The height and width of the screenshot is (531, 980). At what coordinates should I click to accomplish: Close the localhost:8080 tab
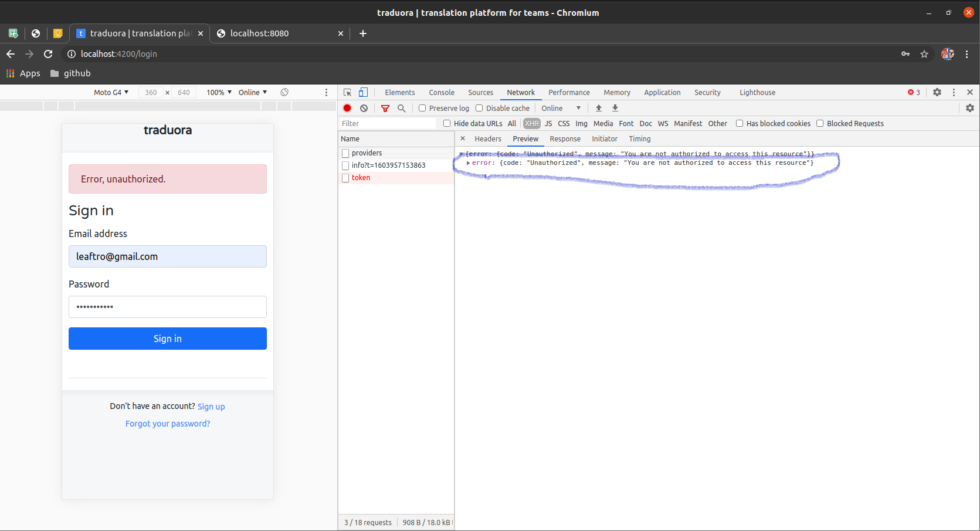click(341, 33)
